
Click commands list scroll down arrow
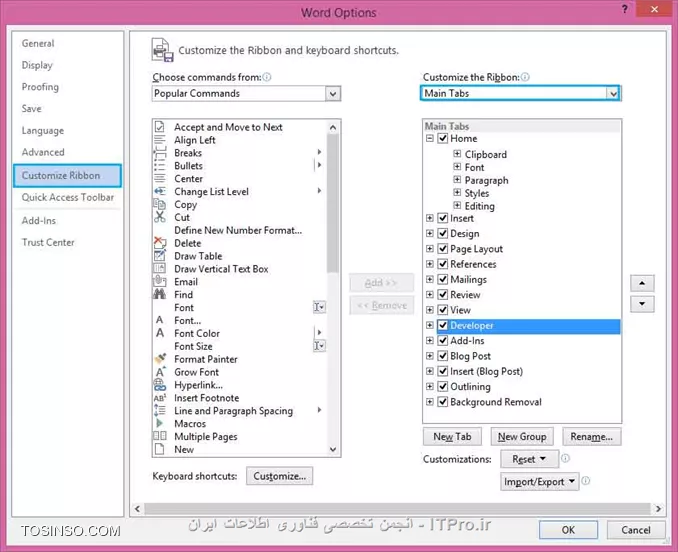click(x=333, y=450)
